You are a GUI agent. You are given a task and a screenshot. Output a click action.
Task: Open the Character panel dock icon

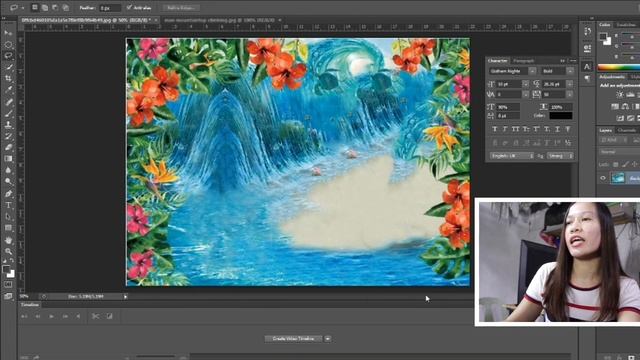coord(587,66)
